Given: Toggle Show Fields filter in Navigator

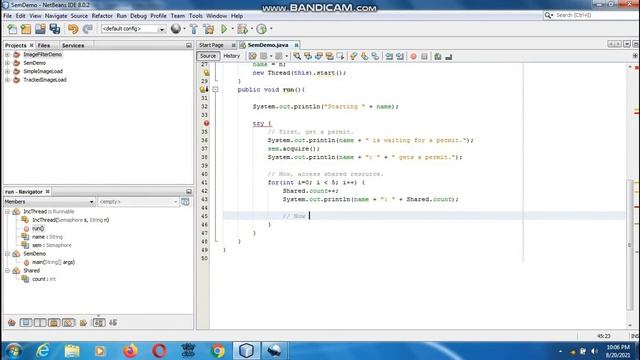Looking at the screenshot, I should pos(26,323).
